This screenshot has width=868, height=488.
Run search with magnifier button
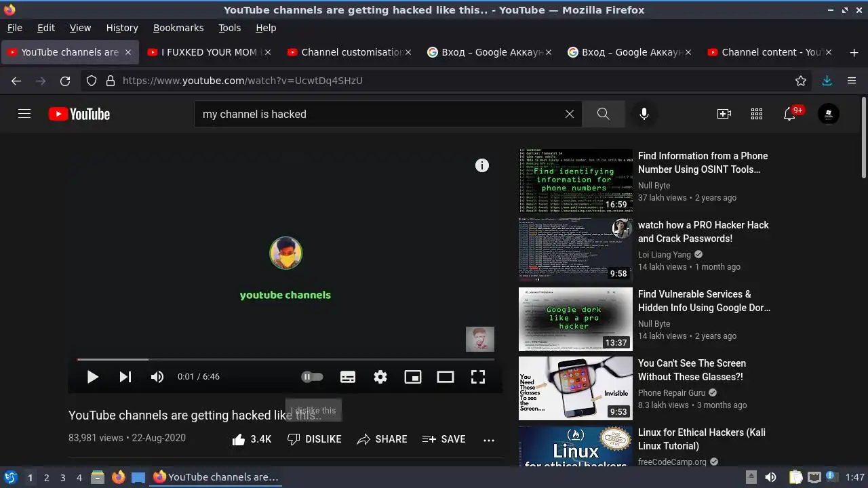coord(603,114)
